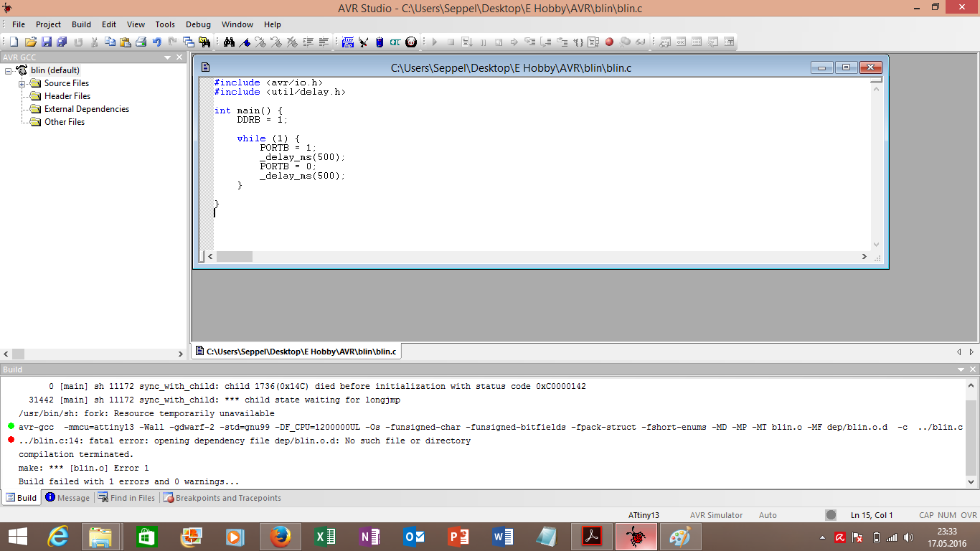Open Firefox from the Windows taskbar

click(281, 537)
